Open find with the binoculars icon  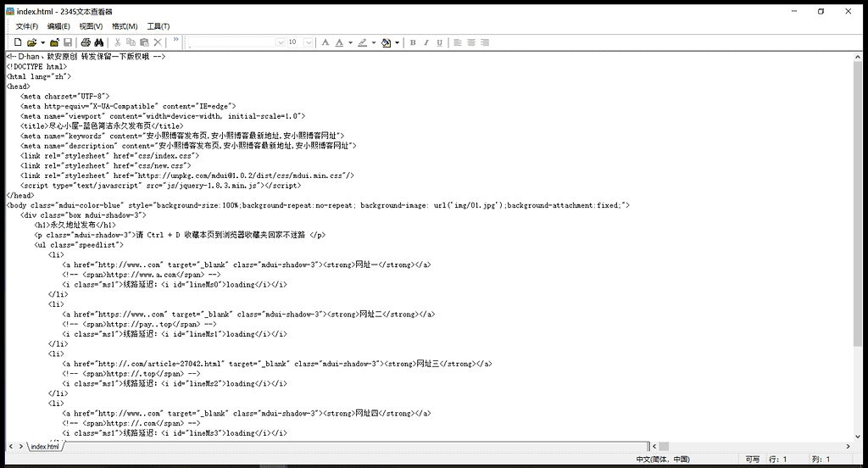click(x=99, y=42)
